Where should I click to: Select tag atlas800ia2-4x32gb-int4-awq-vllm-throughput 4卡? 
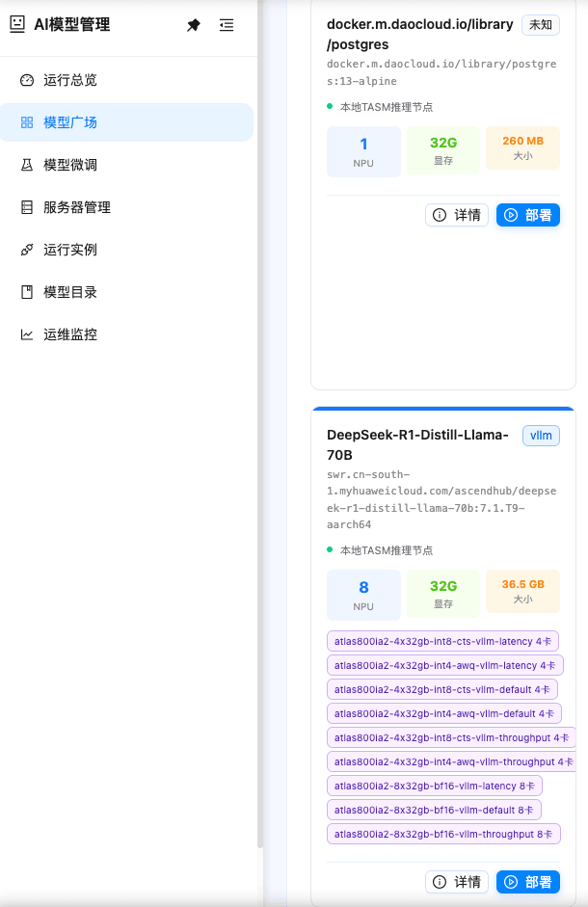pyautogui.click(x=451, y=761)
